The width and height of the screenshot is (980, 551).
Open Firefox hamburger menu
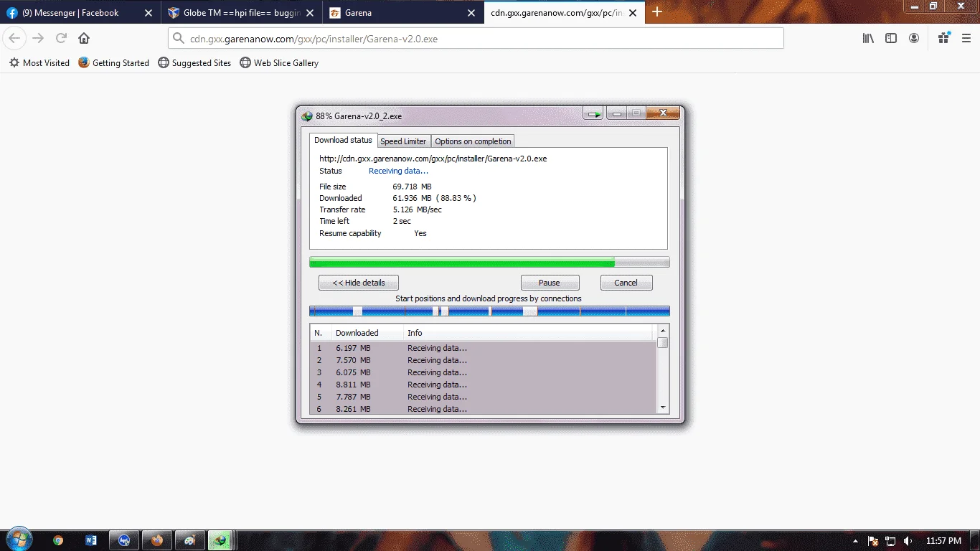[x=966, y=39]
